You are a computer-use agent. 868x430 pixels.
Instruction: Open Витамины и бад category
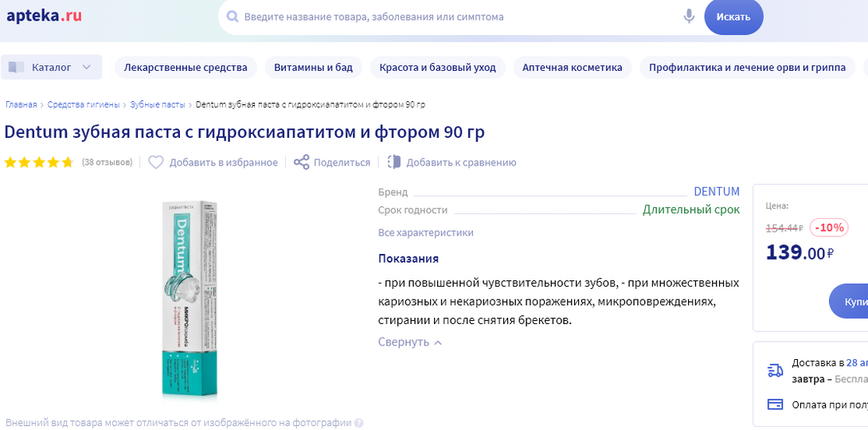click(x=313, y=68)
